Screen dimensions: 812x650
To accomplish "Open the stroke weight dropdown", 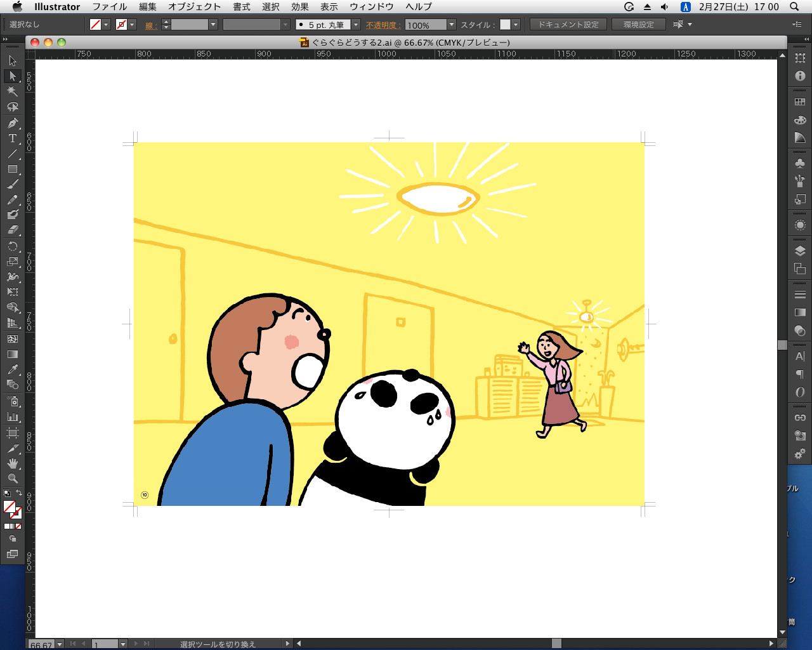I will click(213, 25).
